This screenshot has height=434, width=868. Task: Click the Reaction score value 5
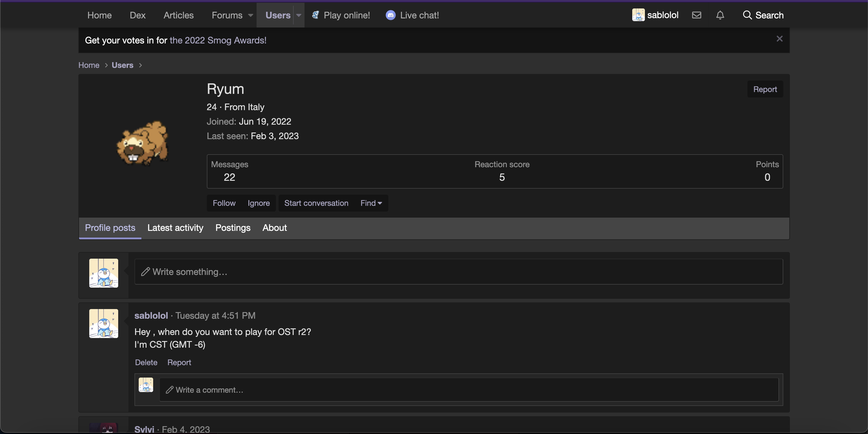(502, 177)
